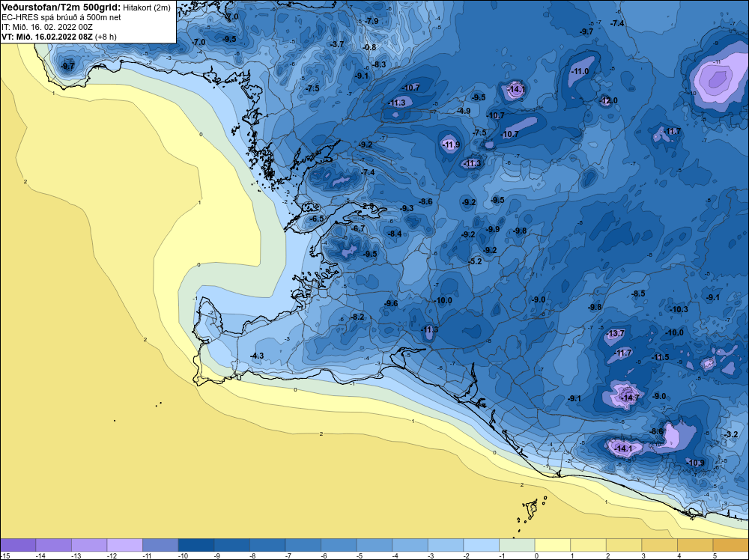Screen dimensions: 749x560
Task: Click the -2.9 temperature label
Action: click(x=368, y=206)
